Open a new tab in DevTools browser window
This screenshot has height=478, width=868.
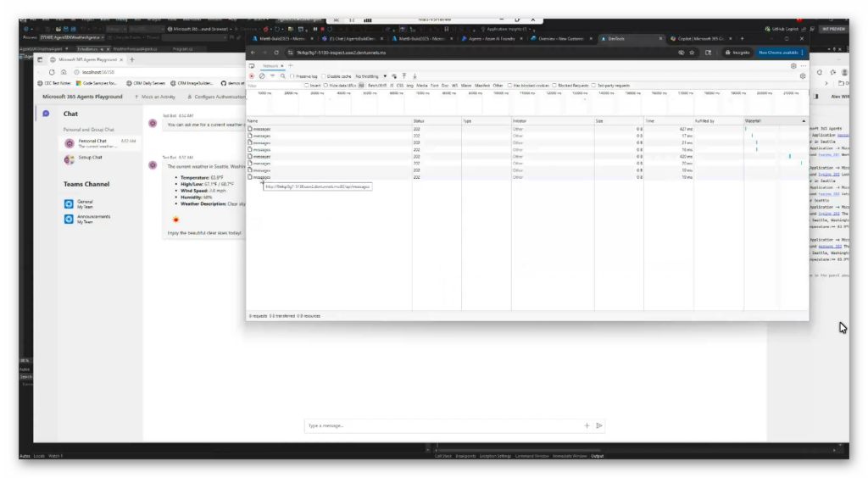click(742, 39)
